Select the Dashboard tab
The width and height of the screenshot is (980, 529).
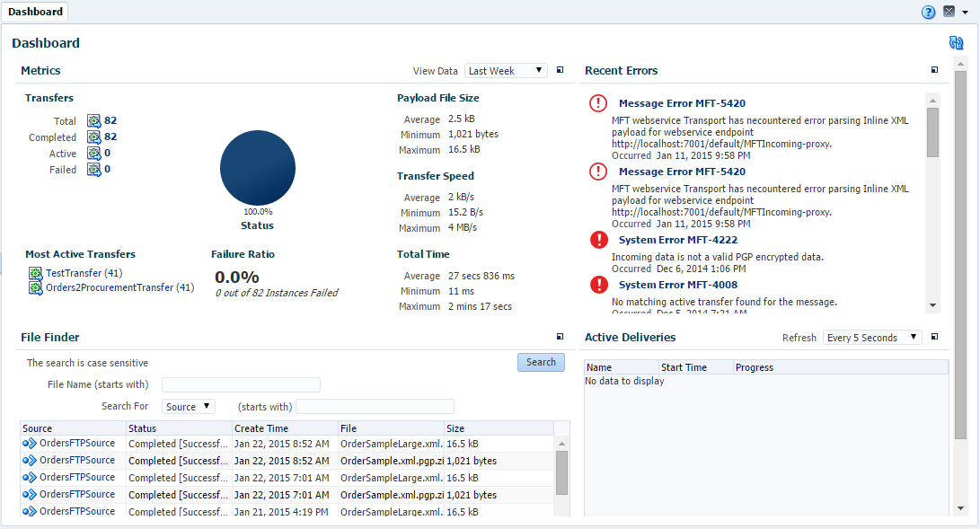(35, 12)
